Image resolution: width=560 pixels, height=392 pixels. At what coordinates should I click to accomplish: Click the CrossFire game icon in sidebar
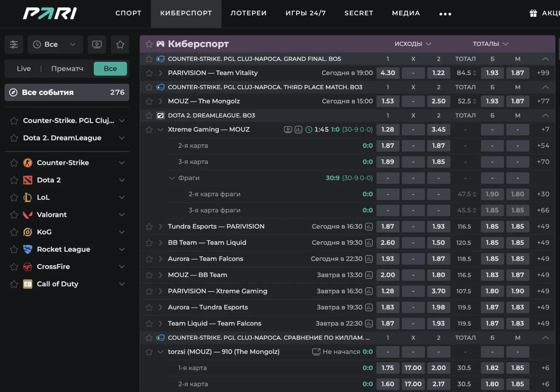click(x=28, y=267)
